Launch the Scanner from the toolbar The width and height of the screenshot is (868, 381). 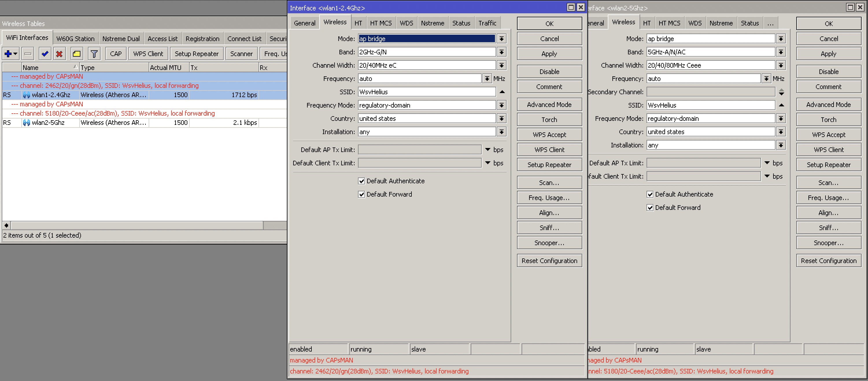point(241,53)
